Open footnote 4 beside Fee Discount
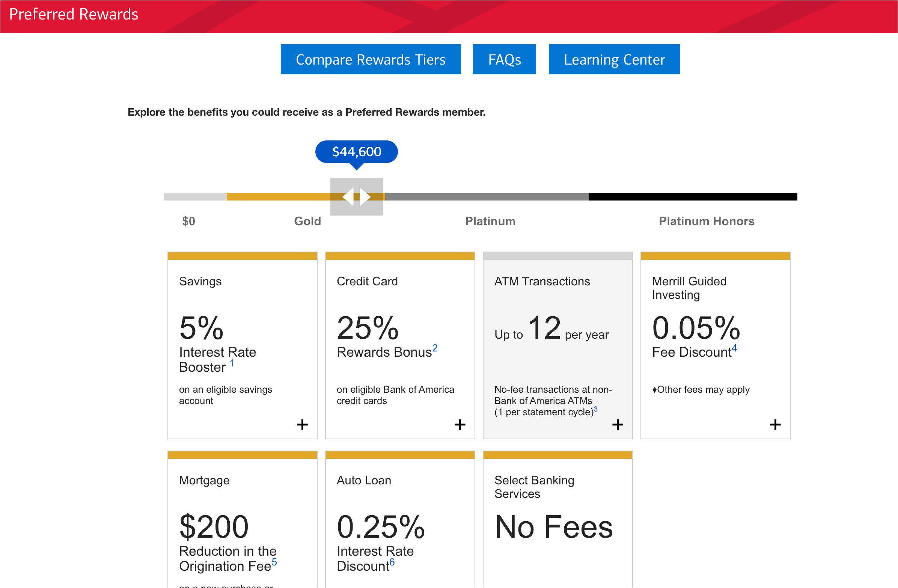 tap(734, 348)
